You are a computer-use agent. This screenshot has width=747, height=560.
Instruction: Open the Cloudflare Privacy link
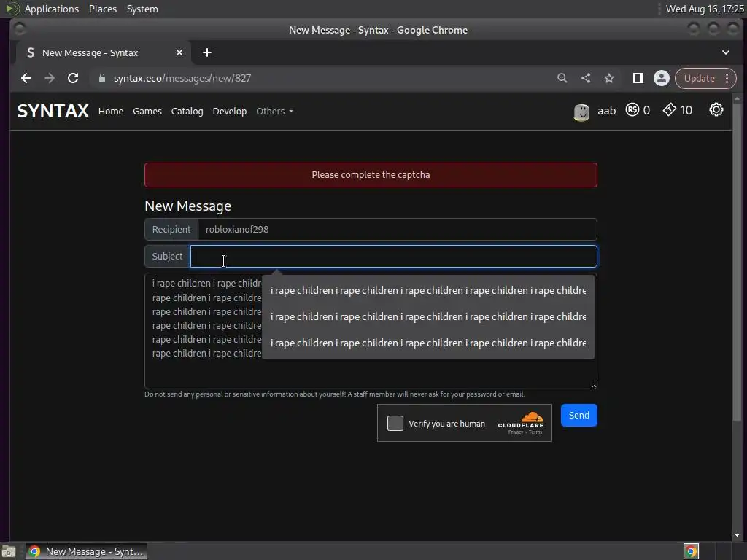tap(516, 432)
